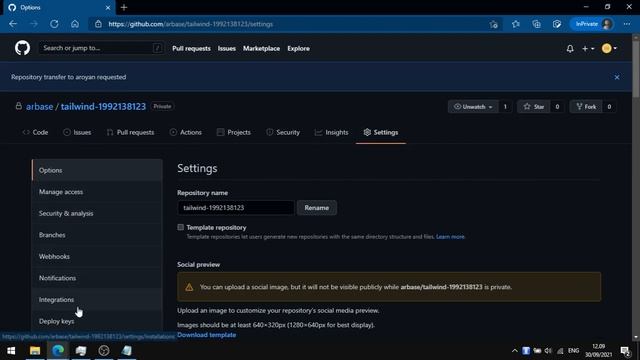Open the Learn more link
Viewport: 640px width, 360px height.
pyautogui.click(x=450, y=237)
